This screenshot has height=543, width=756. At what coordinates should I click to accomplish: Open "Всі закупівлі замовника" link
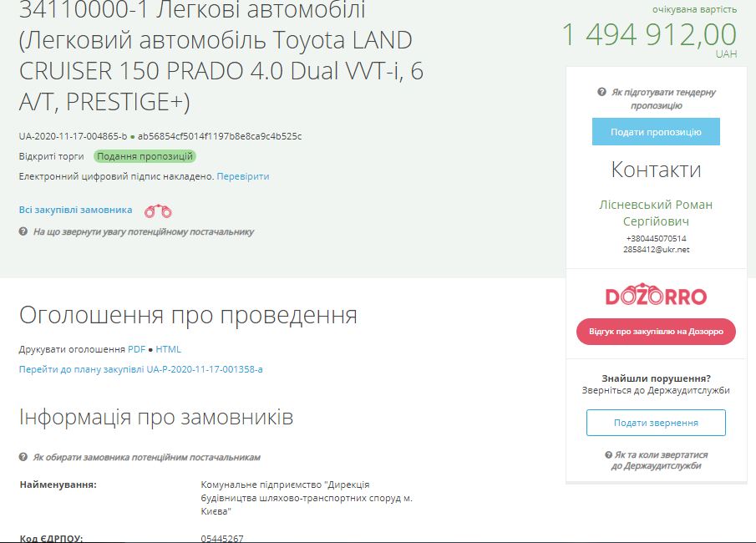tap(75, 210)
